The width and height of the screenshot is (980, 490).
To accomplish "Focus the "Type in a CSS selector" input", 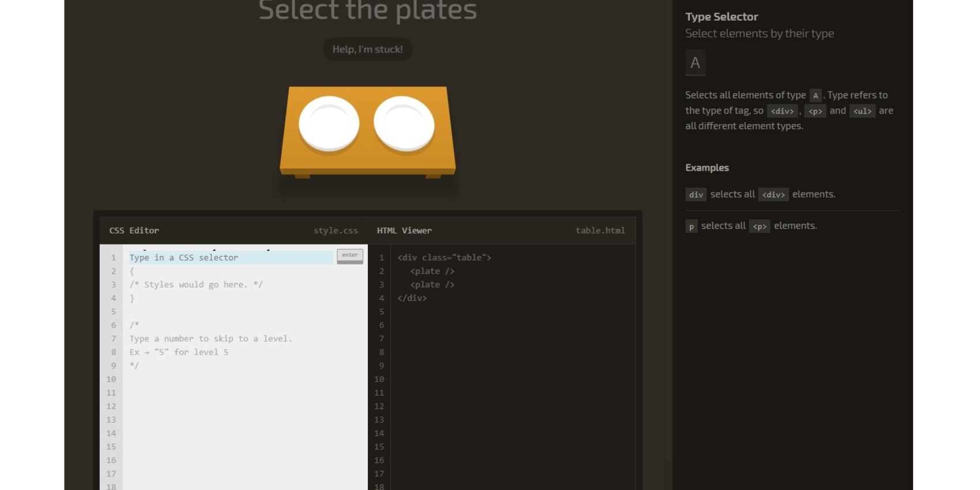I will point(231,258).
